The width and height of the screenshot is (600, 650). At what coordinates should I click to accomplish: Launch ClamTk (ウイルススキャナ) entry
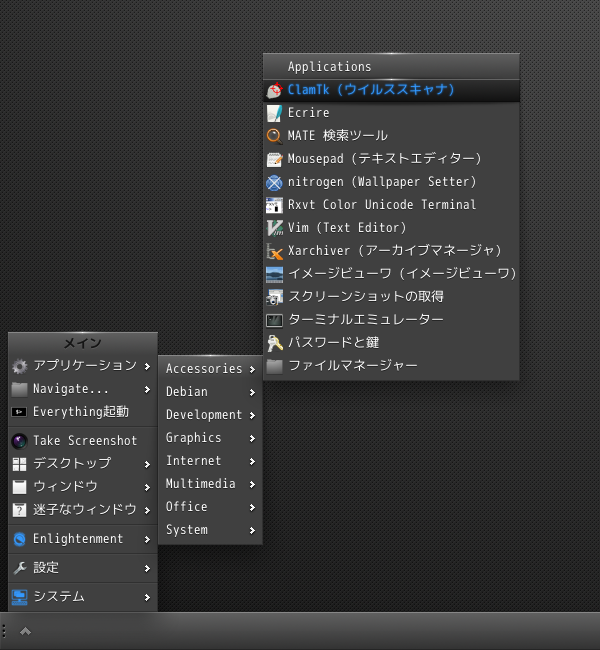coord(391,90)
